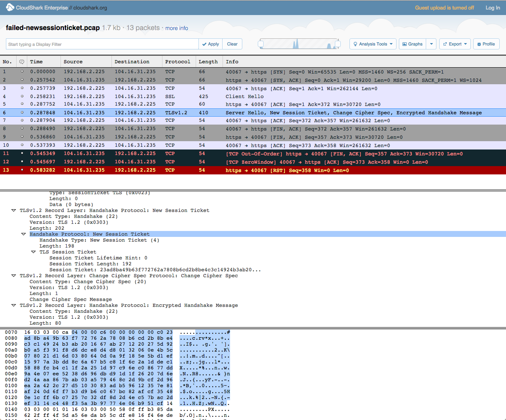Select the Server Hello TLSv1.2 packet row

pos(253,113)
